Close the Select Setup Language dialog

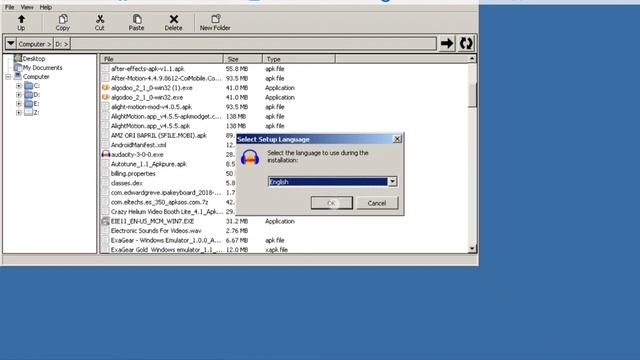397,139
